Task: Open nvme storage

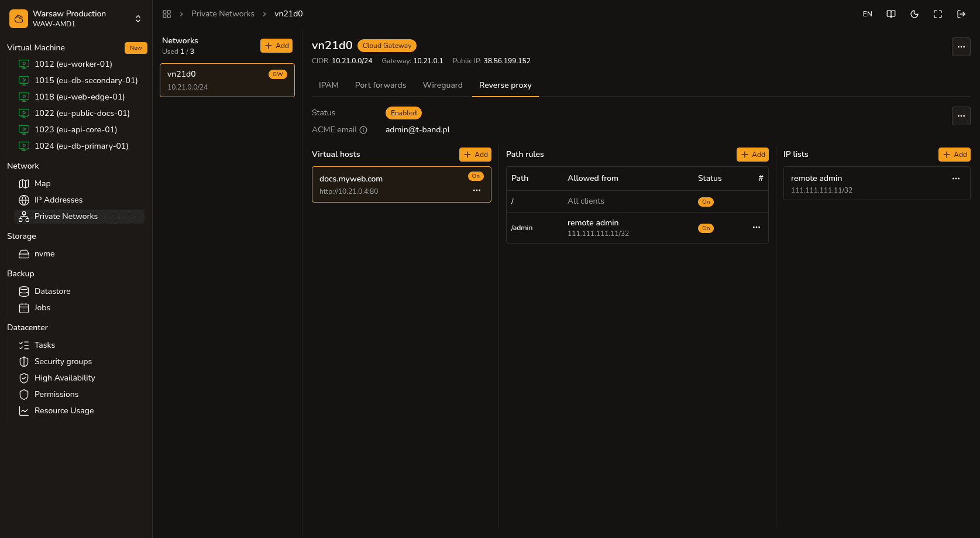Action: click(x=79, y=253)
